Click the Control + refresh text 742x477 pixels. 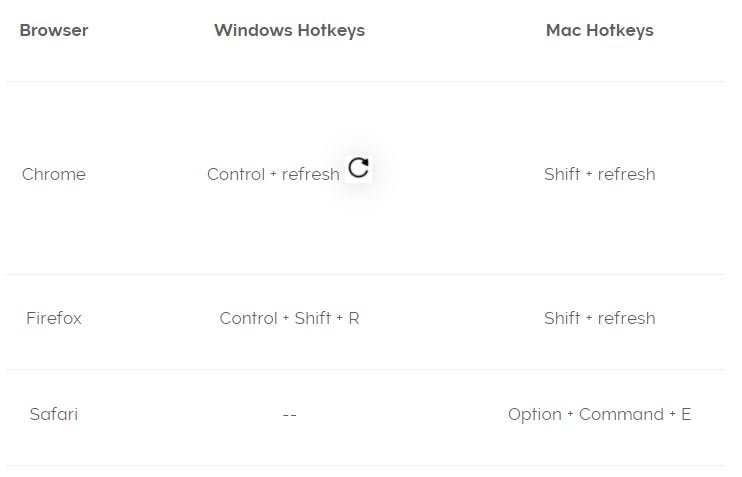274,174
